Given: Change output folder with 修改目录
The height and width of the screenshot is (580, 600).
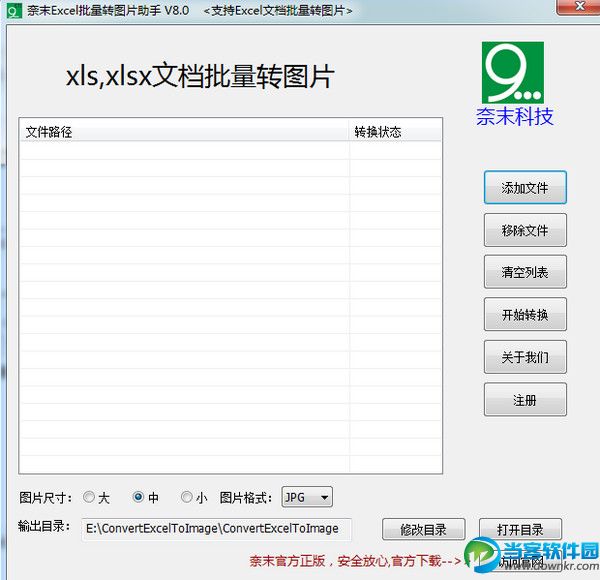Looking at the screenshot, I should point(424,529).
